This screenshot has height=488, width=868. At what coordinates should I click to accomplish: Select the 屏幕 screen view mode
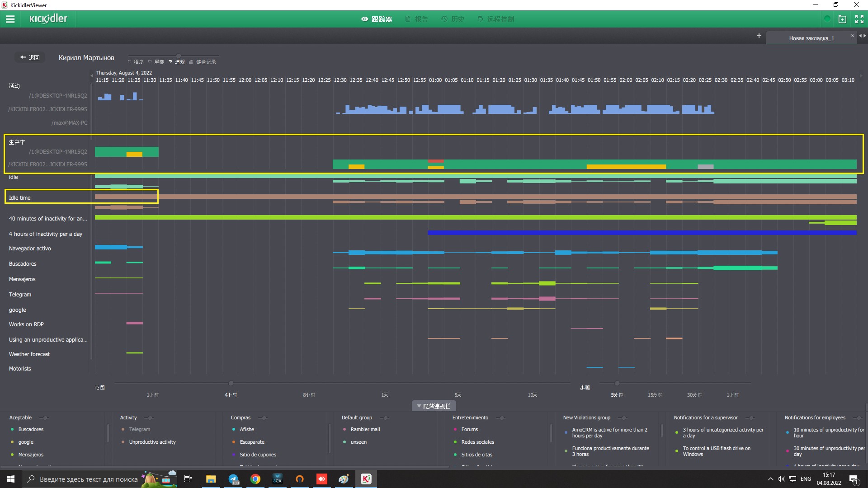tap(156, 62)
